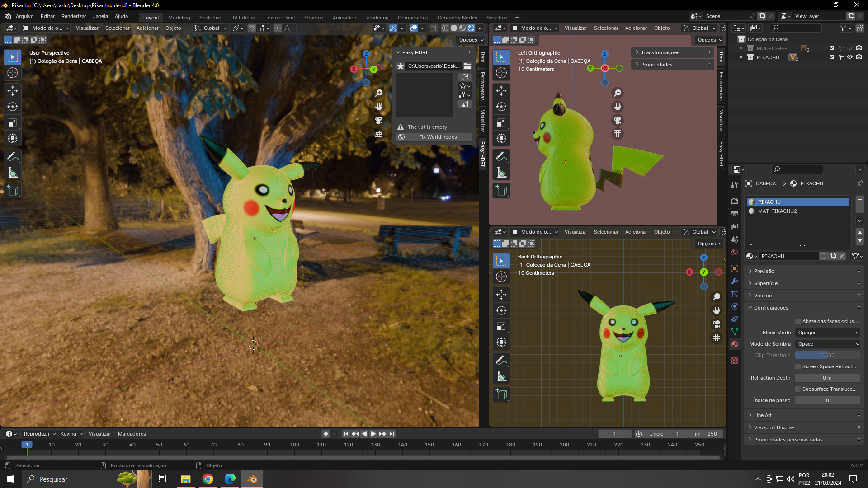The height and width of the screenshot is (488, 868).
Task: Click the Fix World nodes button
Action: (x=434, y=137)
